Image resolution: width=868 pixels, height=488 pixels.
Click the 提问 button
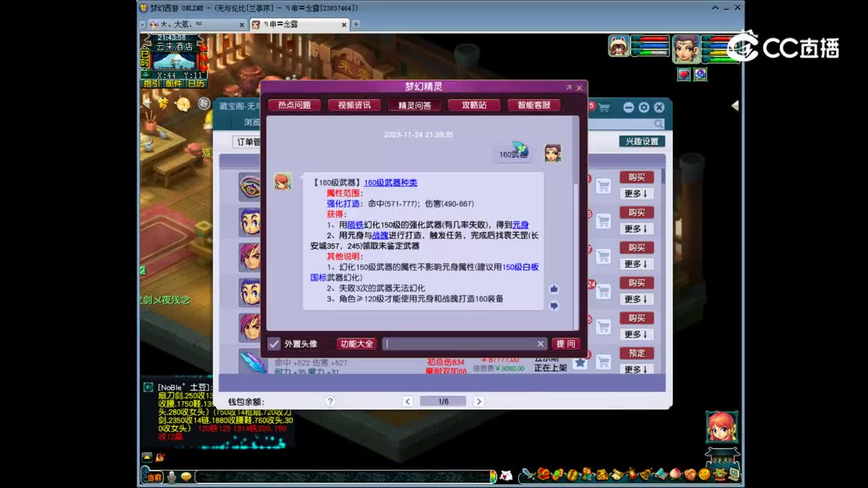click(x=566, y=344)
